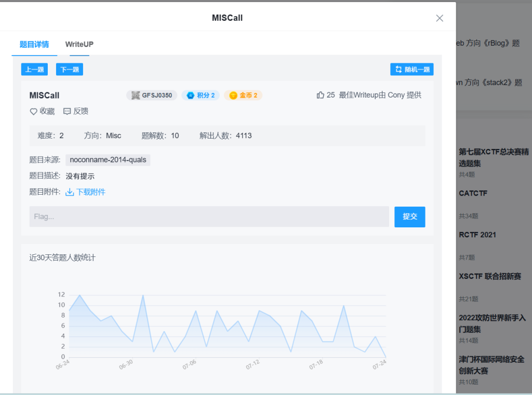Switch to the WriteUP tab
Viewport: 532px width, 395px height.
pyautogui.click(x=79, y=44)
